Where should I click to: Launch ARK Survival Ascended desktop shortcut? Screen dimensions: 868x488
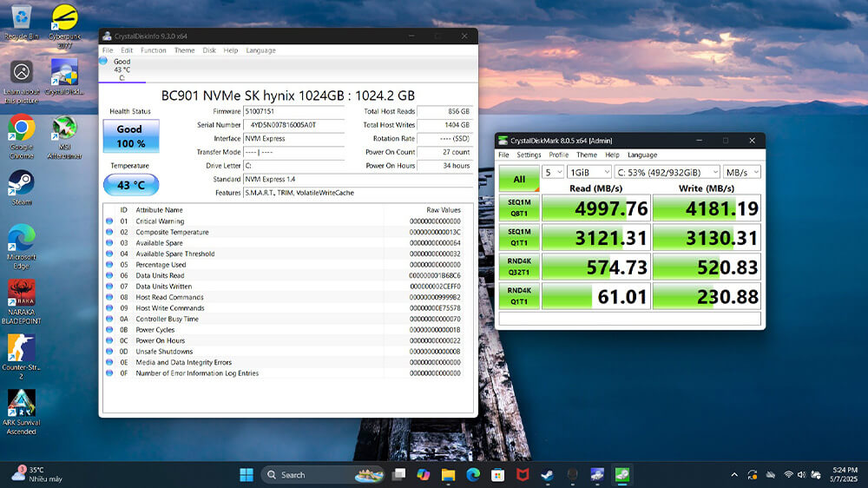22,412
